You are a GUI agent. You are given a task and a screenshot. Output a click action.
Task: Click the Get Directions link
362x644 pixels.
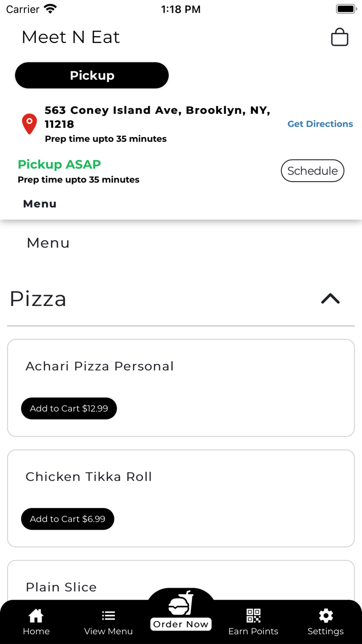320,124
